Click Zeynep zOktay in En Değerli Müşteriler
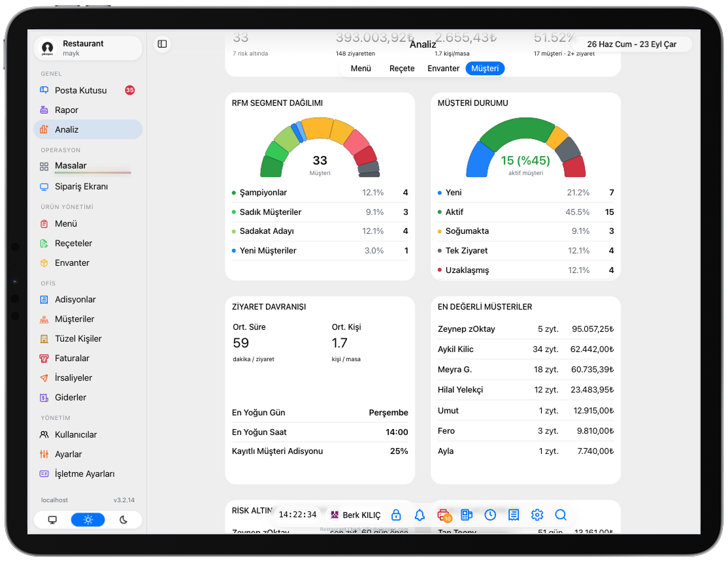Image resolution: width=728 pixels, height=563 pixels. pos(466,329)
